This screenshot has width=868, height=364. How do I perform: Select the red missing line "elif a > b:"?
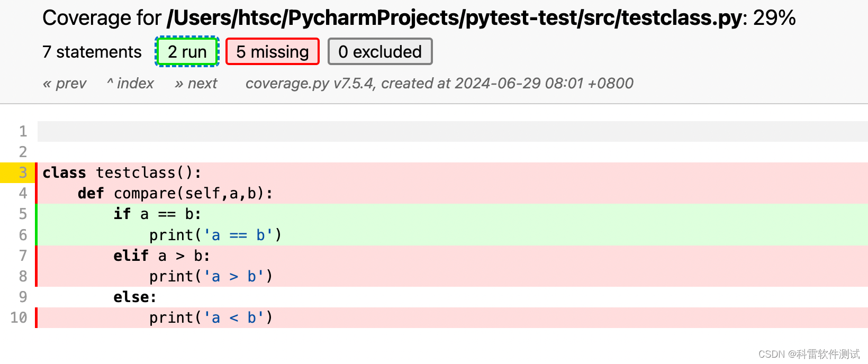point(161,256)
